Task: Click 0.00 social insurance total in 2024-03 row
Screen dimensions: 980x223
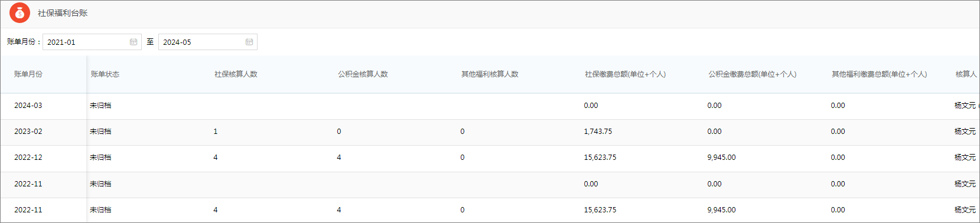Action: tap(591, 106)
